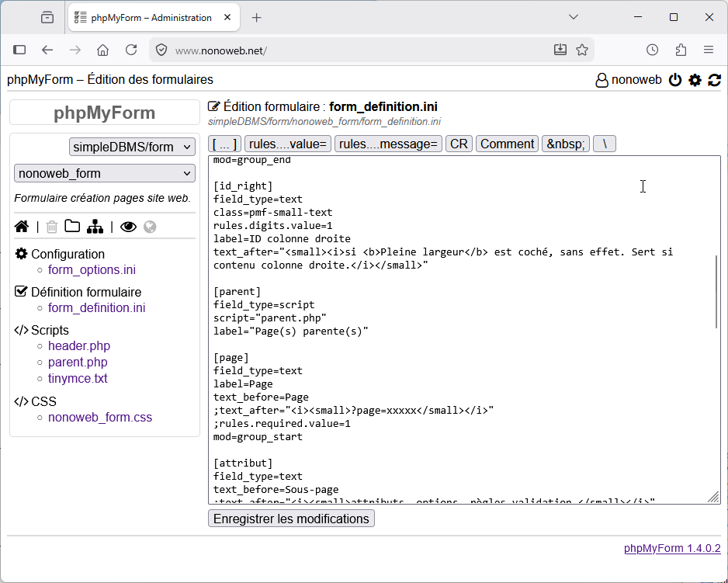Click the edit pencil icon beside Édition formulaire
The width and height of the screenshot is (728, 583).
point(214,106)
